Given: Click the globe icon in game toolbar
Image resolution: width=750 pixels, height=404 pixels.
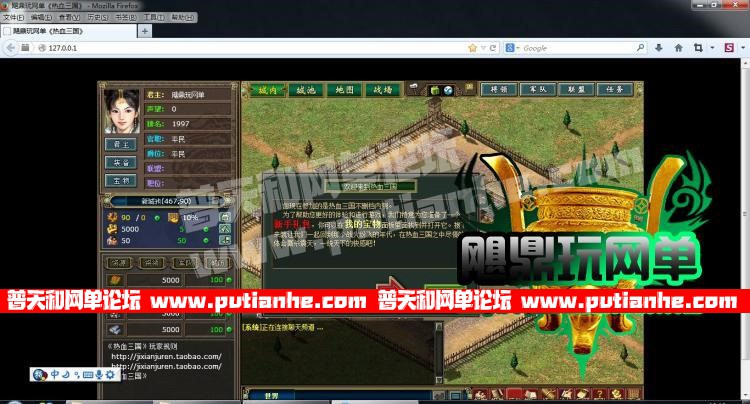Looking at the screenshot, I should coord(448,90).
